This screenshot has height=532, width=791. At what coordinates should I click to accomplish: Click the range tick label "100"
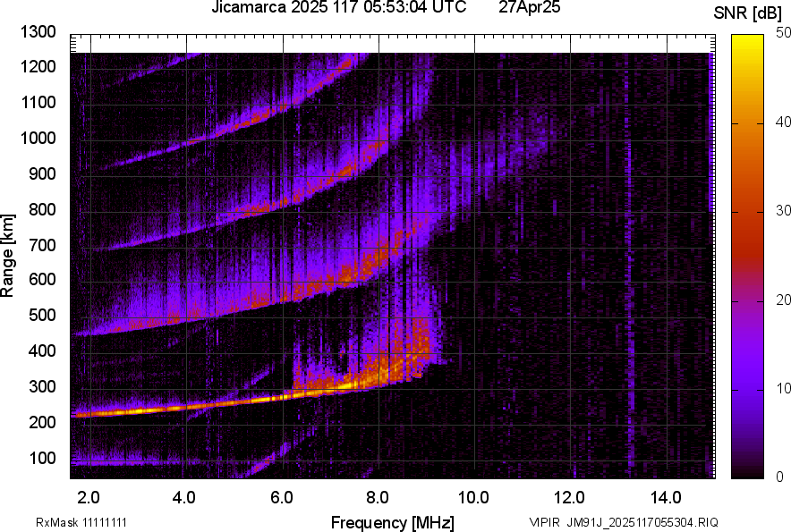42,459
